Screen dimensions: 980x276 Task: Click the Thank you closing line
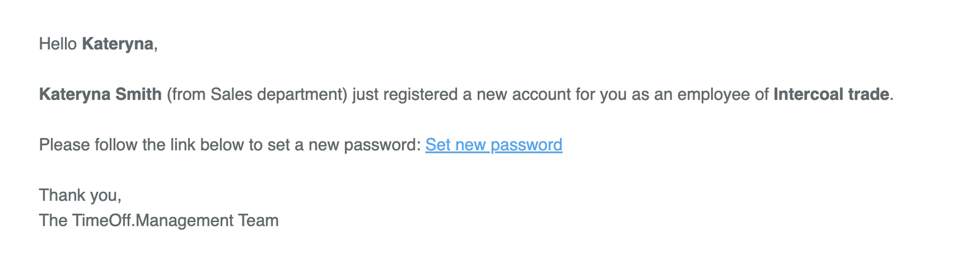(x=80, y=195)
